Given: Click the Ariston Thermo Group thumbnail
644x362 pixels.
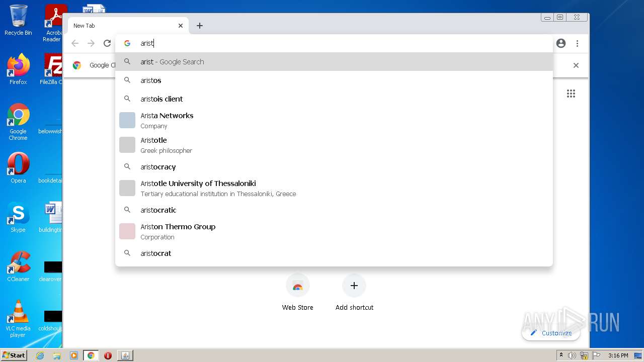Looking at the screenshot, I should 127,231.
